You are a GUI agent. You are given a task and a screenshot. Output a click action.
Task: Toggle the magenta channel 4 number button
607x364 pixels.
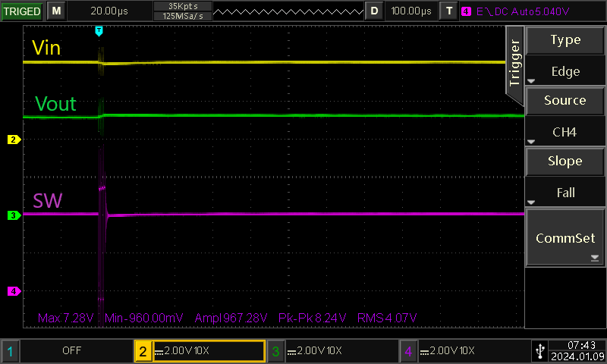(408, 351)
